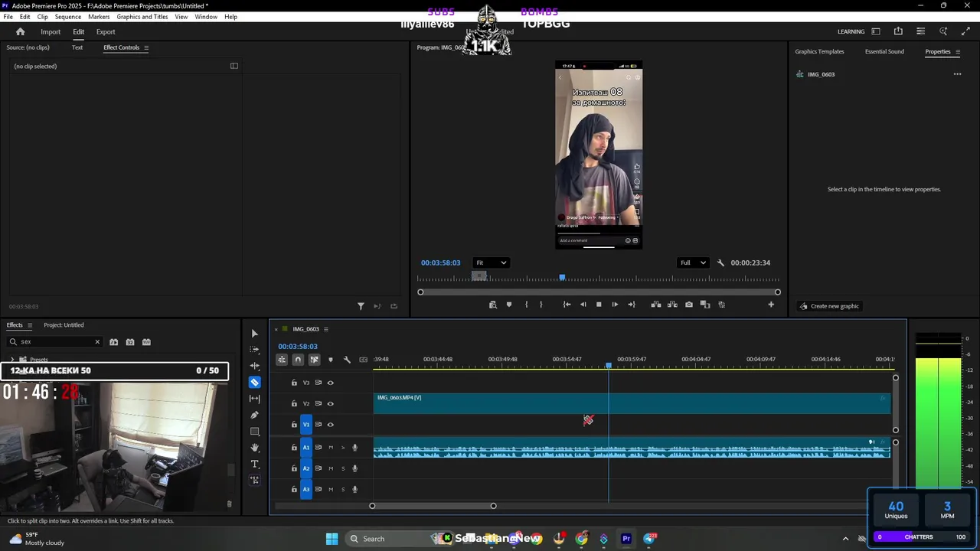Image resolution: width=980 pixels, height=551 pixels.
Task: Click the Lift button in Program Monitor
Action: [656, 305]
